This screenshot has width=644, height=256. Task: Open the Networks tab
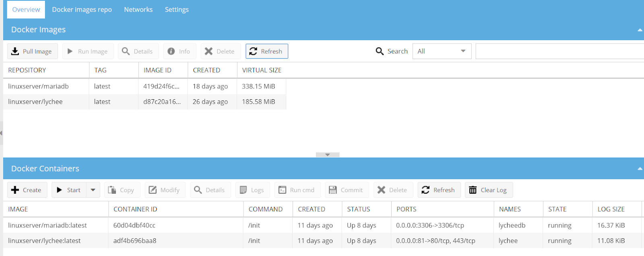coord(138,10)
